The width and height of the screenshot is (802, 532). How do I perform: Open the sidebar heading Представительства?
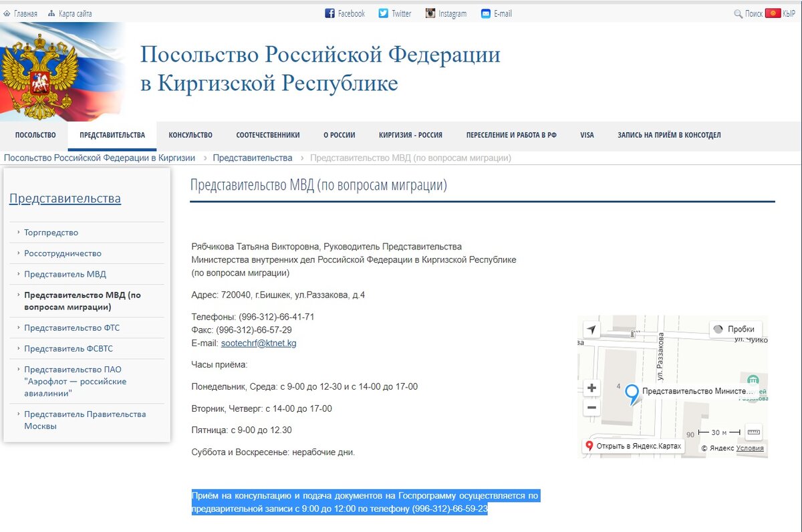click(65, 198)
